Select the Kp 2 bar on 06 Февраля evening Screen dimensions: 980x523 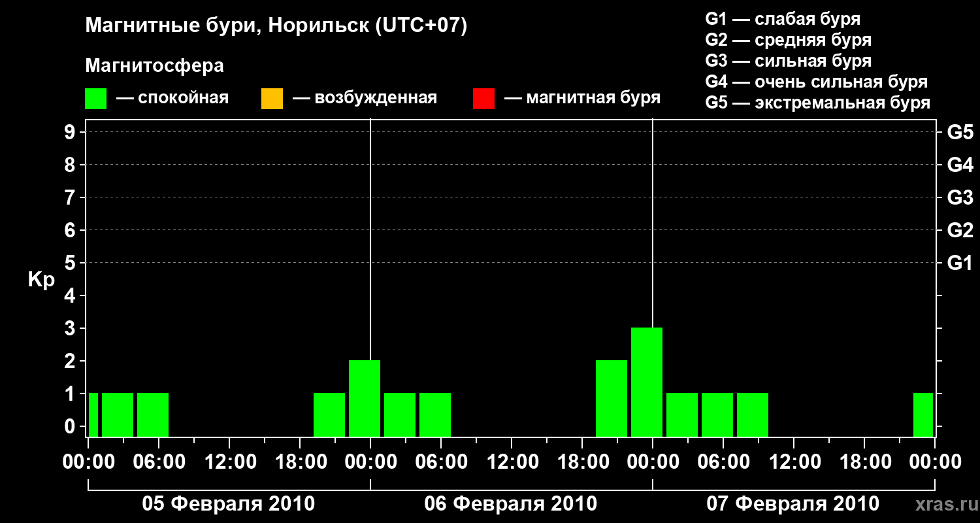pos(612,398)
